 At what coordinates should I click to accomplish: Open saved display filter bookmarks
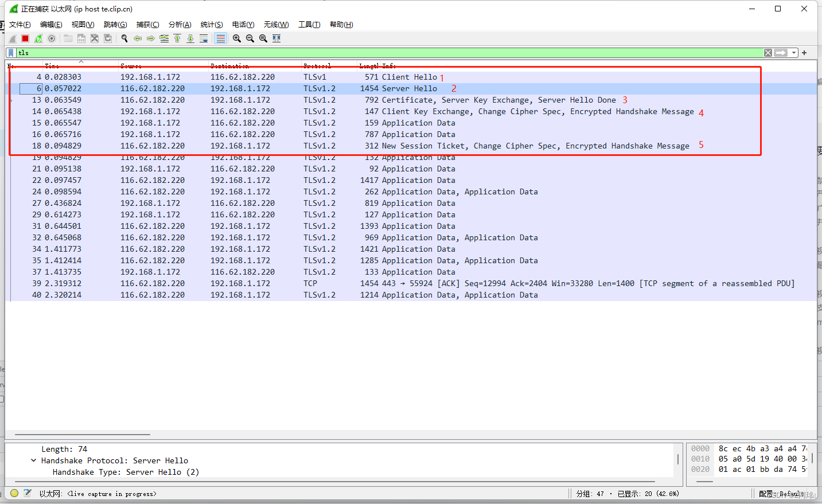point(10,52)
